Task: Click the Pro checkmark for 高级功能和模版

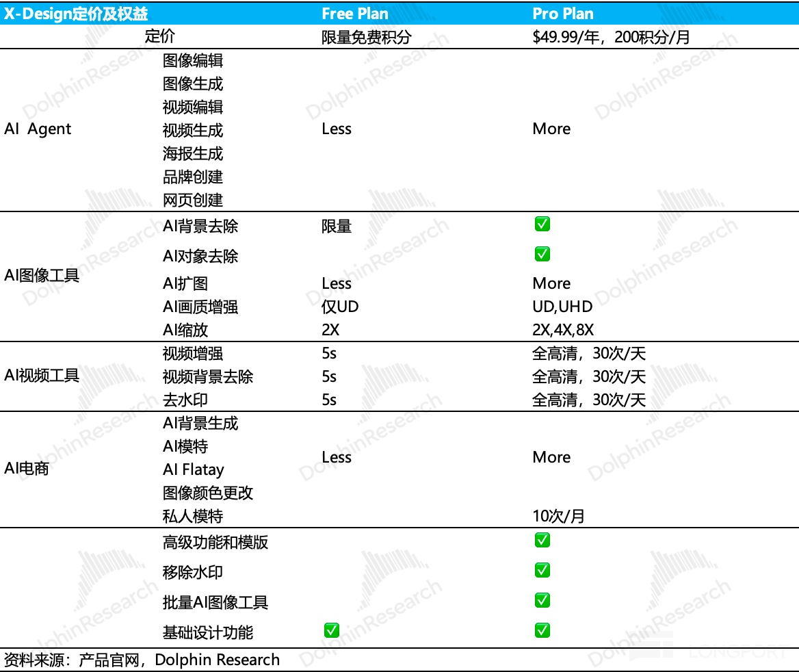Action: click(542, 541)
